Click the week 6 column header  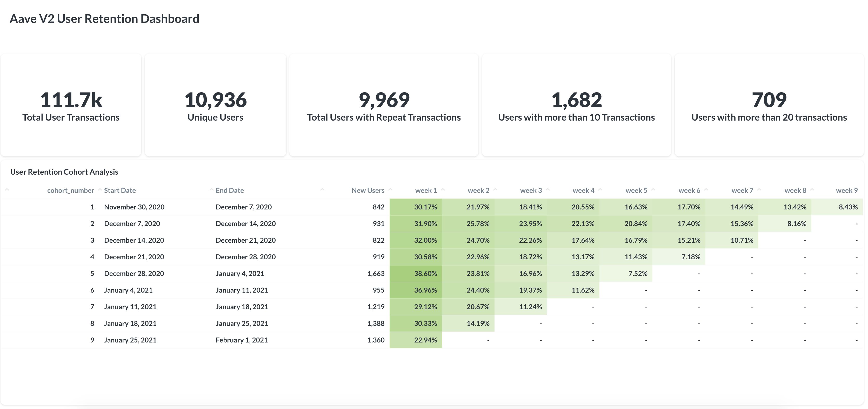point(689,190)
